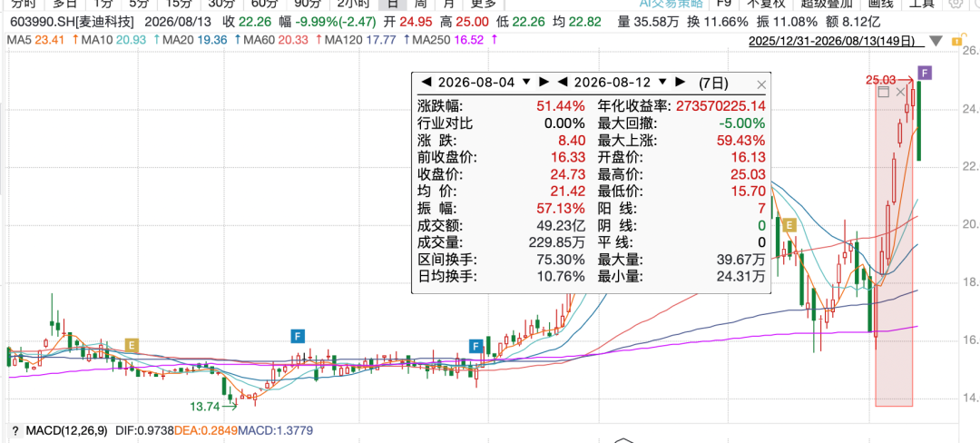Select the 2小时 period tab
Viewport: 980px width, 443px height.
click(x=353, y=3)
